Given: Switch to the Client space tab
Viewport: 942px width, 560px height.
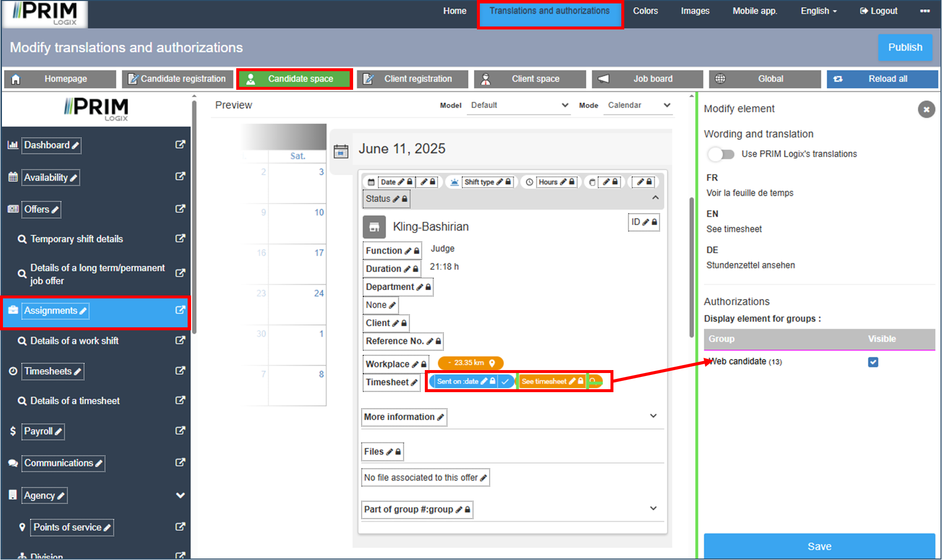Looking at the screenshot, I should [x=530, y=79].
